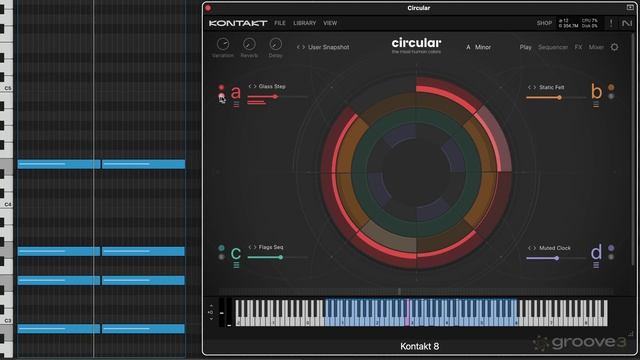640x360 pixels.
Task: Click the pitch wheel strip beside keyboard
Action: 222,313
